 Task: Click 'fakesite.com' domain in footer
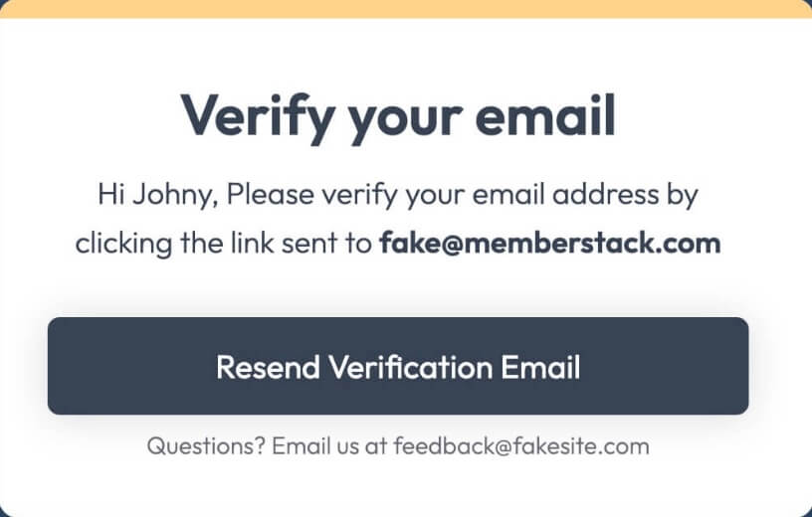click(x=581, y=445)
